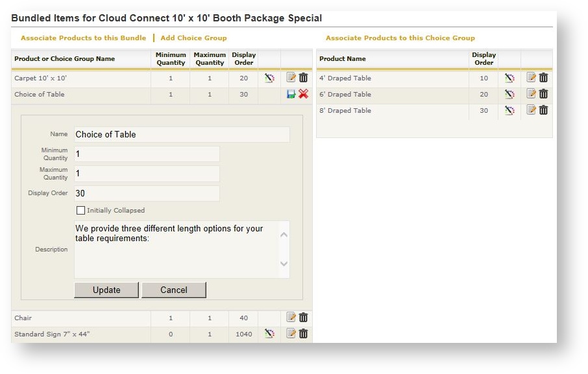Delete the 4' Draped Table product
588x374 pixels.
click(543, 78)
